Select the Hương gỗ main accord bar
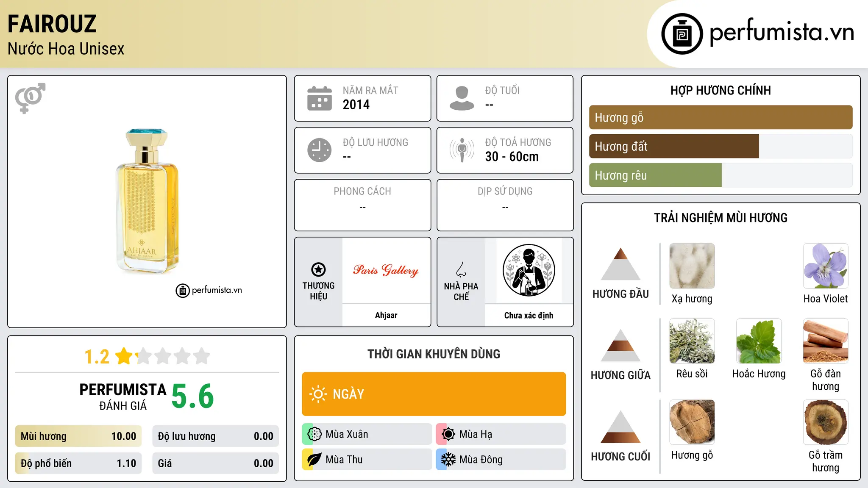 click(721, 117)
